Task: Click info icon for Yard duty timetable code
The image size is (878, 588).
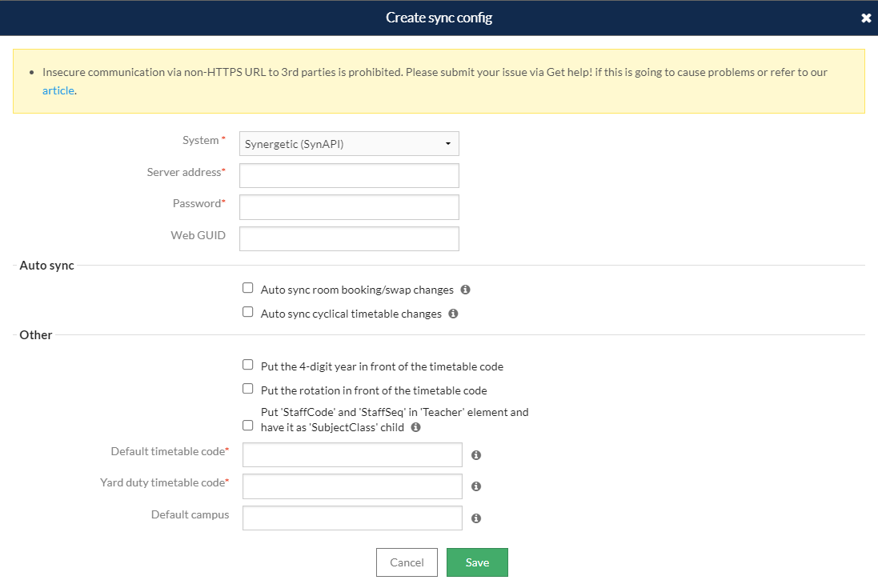Action: tap(476, 486)
